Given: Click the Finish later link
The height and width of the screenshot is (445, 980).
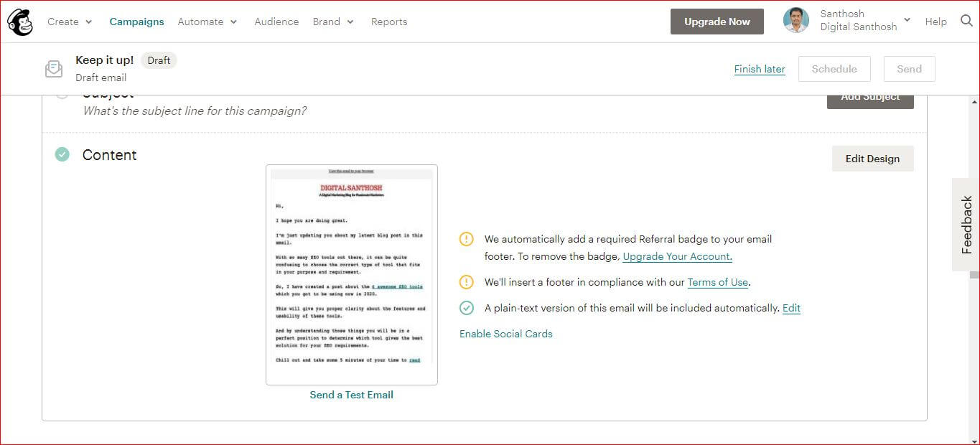Looking at the screenshot, I should point(760,69).
